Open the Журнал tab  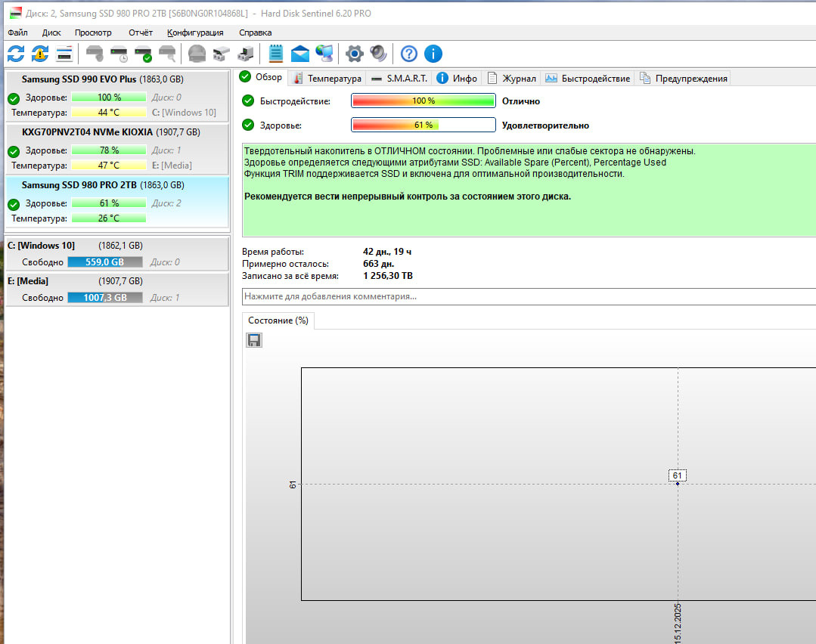coord(511,78)
